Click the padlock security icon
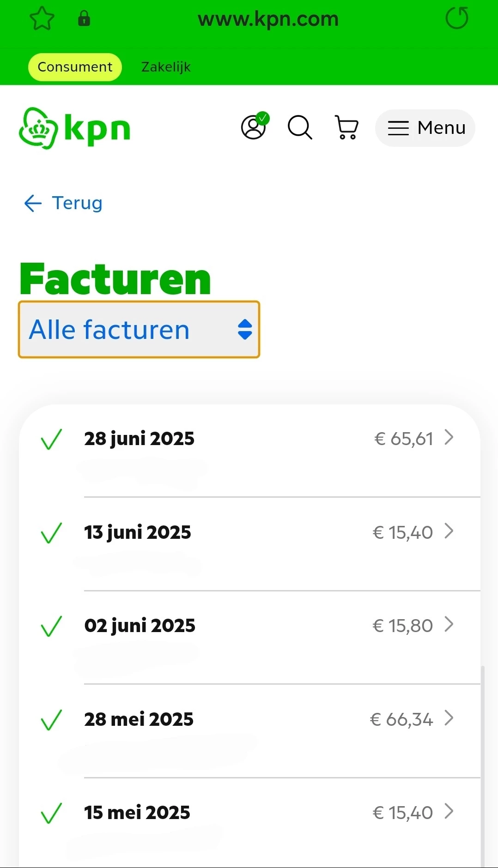 84,19
